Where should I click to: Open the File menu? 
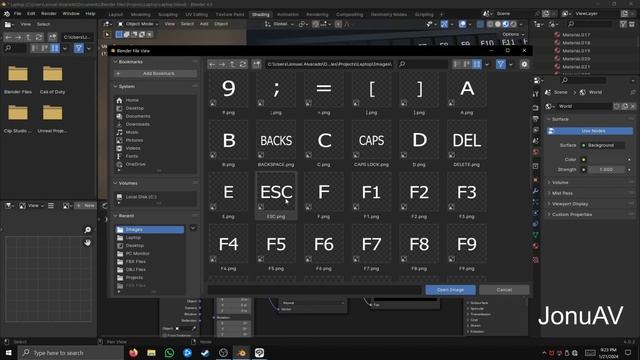(x=18, y=13)
